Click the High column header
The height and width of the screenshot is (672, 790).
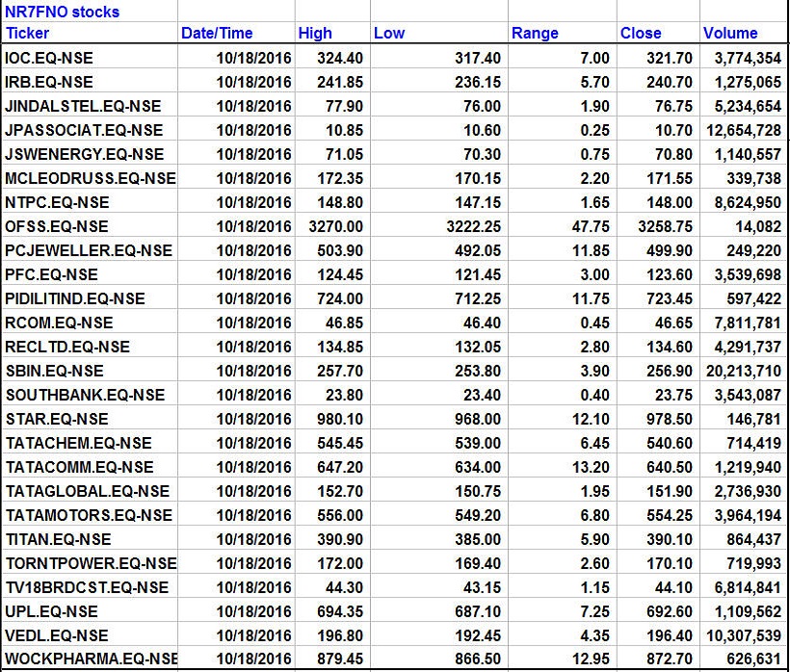[x=315, y=34]
